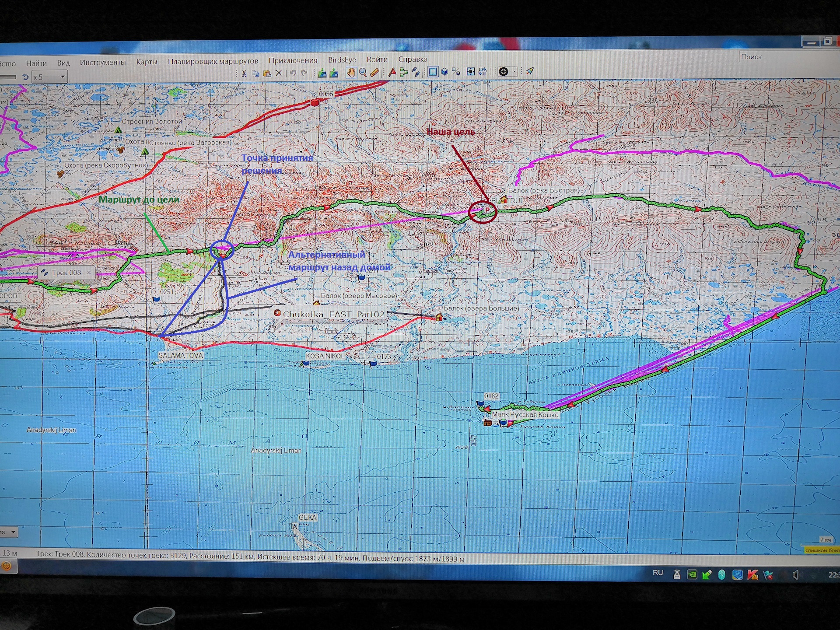
Task: Click the red 0056 waypoint marker
Action: 315,102
